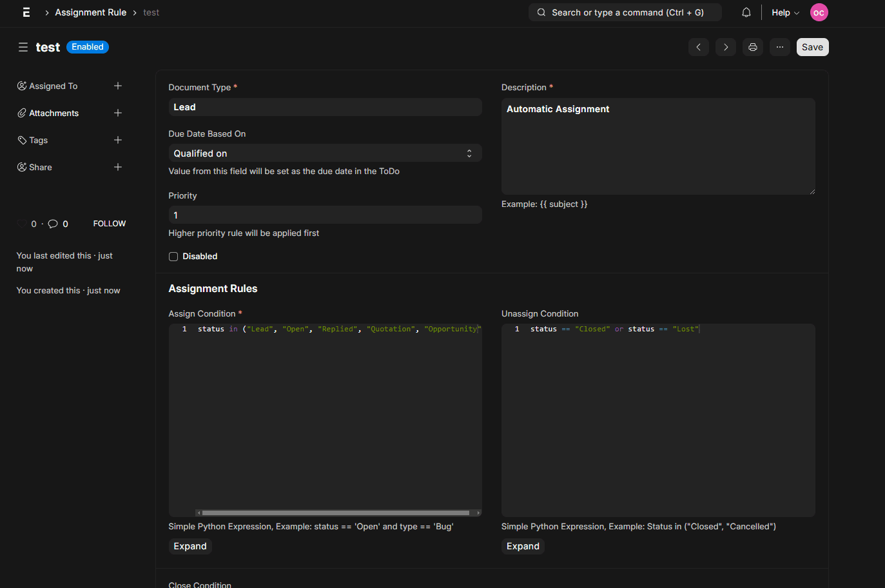Open the app home logo icon
The width and height of the screenshot is (885, 588).
[x=26, y=12]
